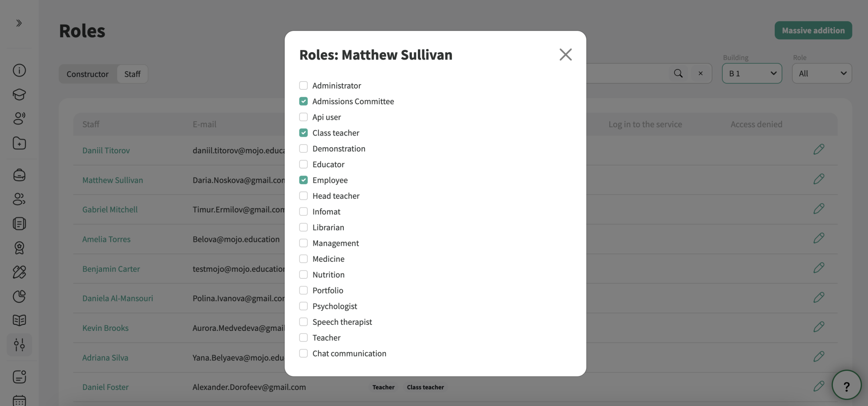
Task: Uncheck the Class teacher checkbox
Action: [303, 133]
